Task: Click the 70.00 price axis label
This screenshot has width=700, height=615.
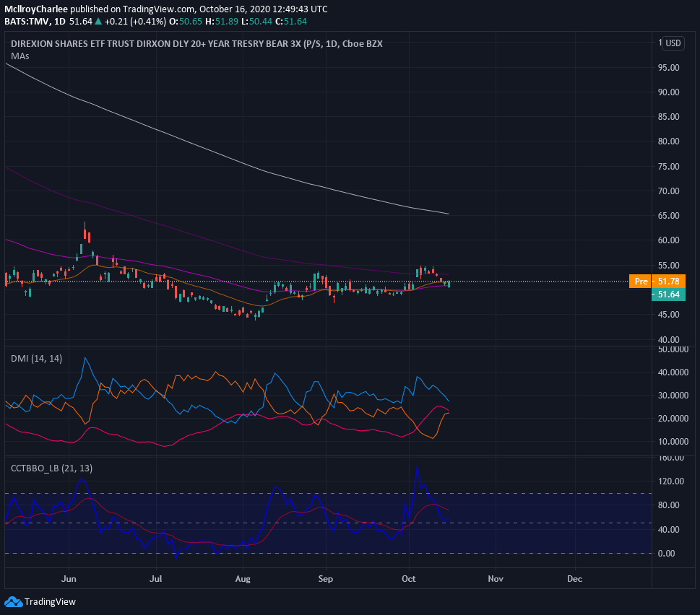Action: tap(669, 191)
